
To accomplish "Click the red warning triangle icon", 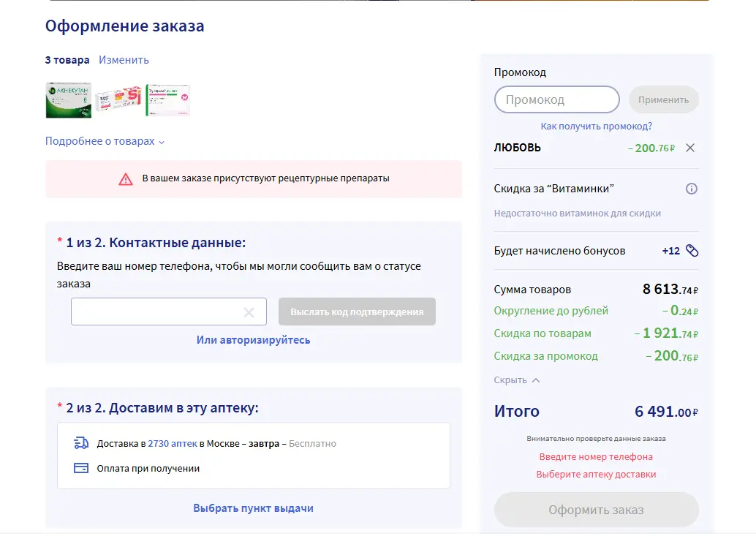I will pos(125,179).
